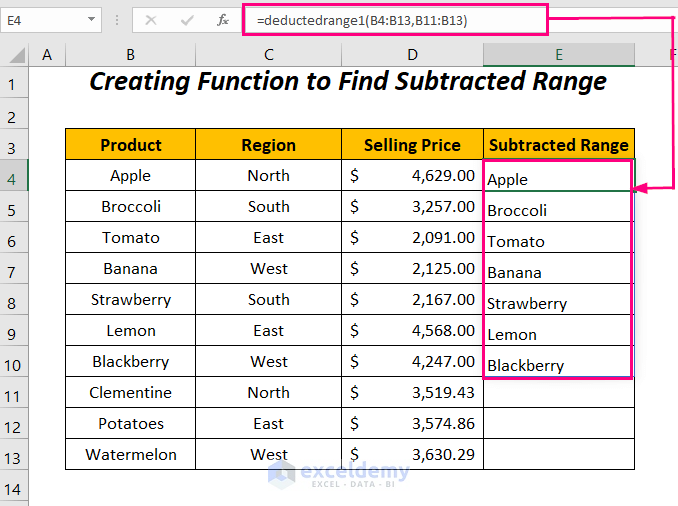Screen dimensions: 678x506
Task: Click the 'Subtracted Range' header cell
Action: (x=559, y=144)
